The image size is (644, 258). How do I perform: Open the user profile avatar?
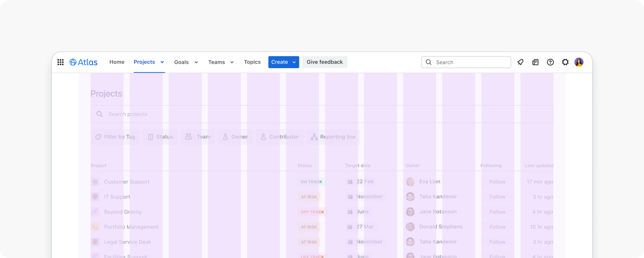coord(579,62)
